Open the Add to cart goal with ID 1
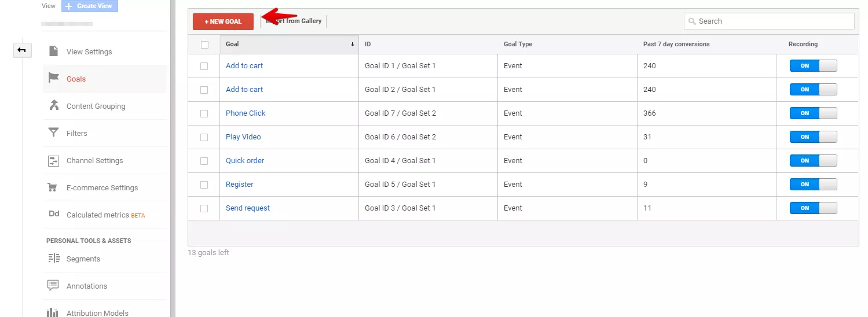868x317 pixels. [x=244, y=66]
